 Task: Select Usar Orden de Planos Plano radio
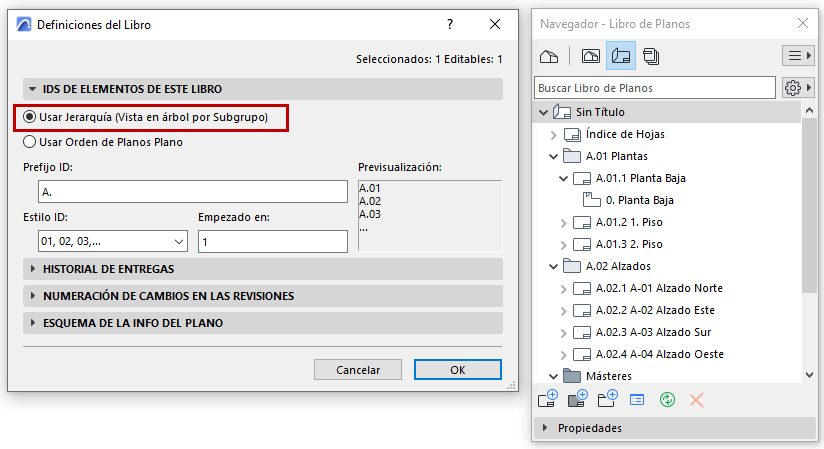pos(29,142)
